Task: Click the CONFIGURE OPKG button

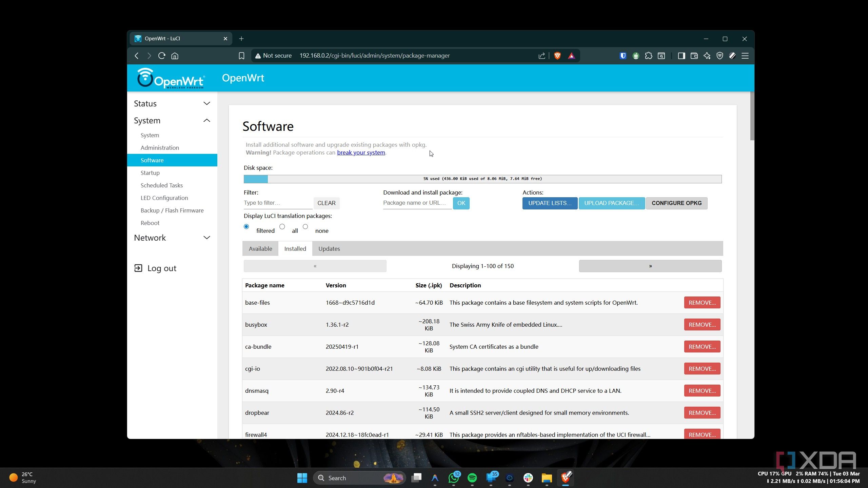Action: [676, 203]
